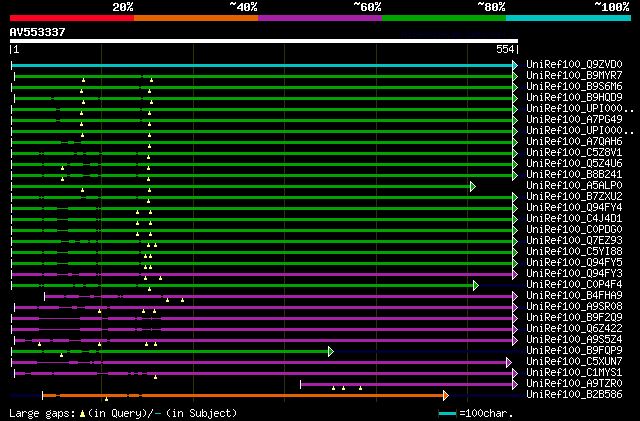Click the "Large gaps" legend text
Viewport: 640px width, 421px height.
point(42,413)
